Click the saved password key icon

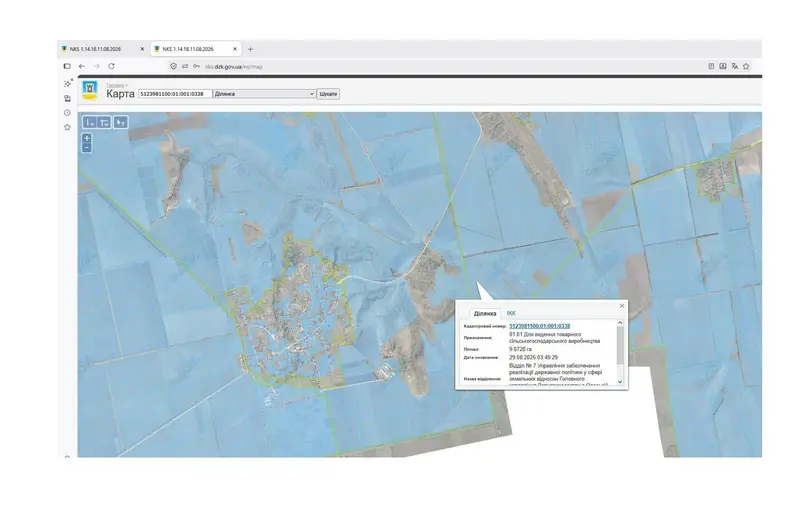tap(196, 66)
